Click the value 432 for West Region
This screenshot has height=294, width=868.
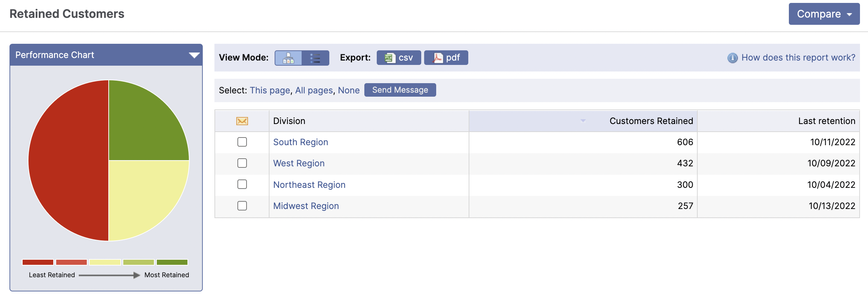click(685, 163)
